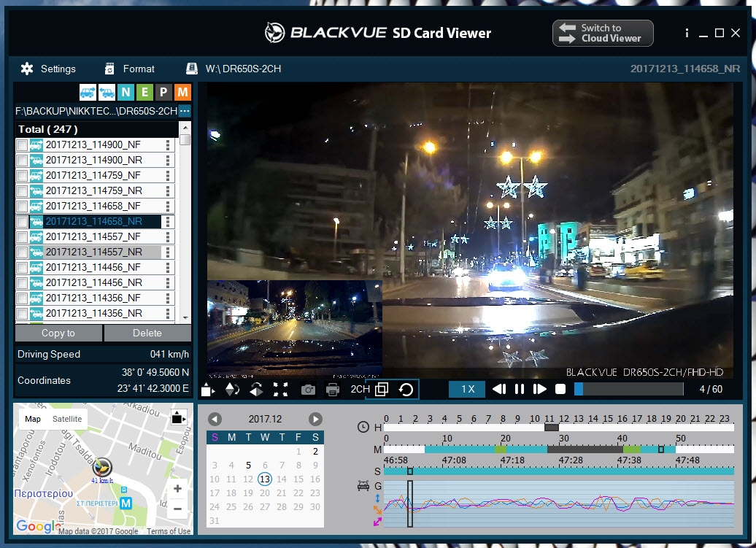Flip video vertically
The image size is (756, 548).
pyautogui.click(x=232, y=389)
